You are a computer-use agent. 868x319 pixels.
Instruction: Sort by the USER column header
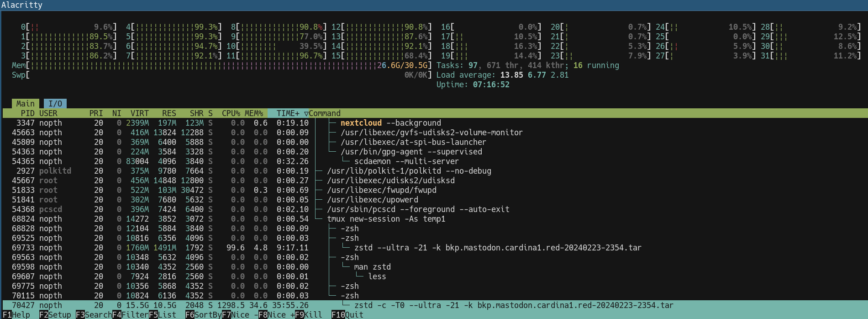coord(48,113)
